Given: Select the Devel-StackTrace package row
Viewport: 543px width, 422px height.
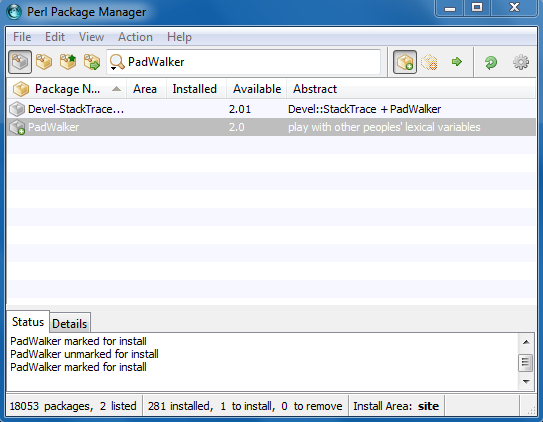Looking at the screenshot, I should (x=271, y=109).
